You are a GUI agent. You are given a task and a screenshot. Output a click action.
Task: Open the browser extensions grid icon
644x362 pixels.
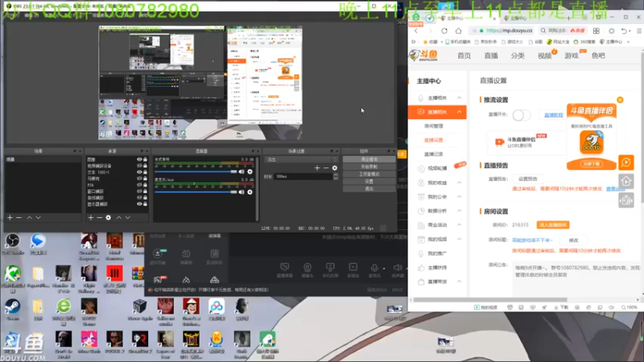tap(596, 31)
